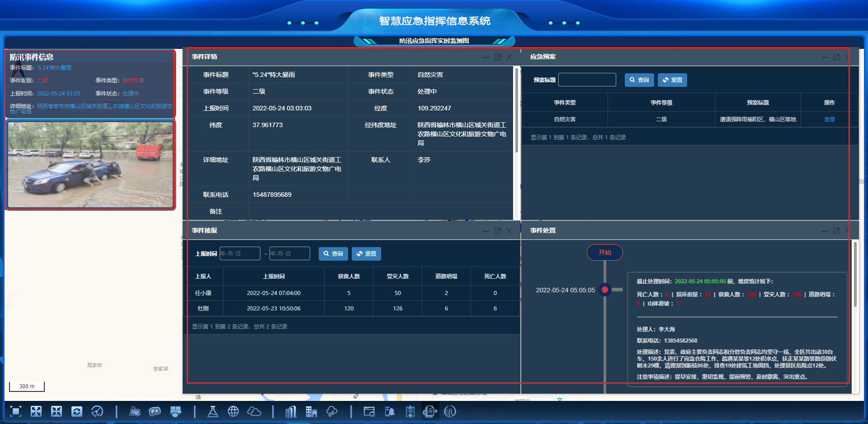Image resolution: width=868 pixels, height=424 pixels.
Task: Click the laboratory flask icon
Action: click(212, 411)
